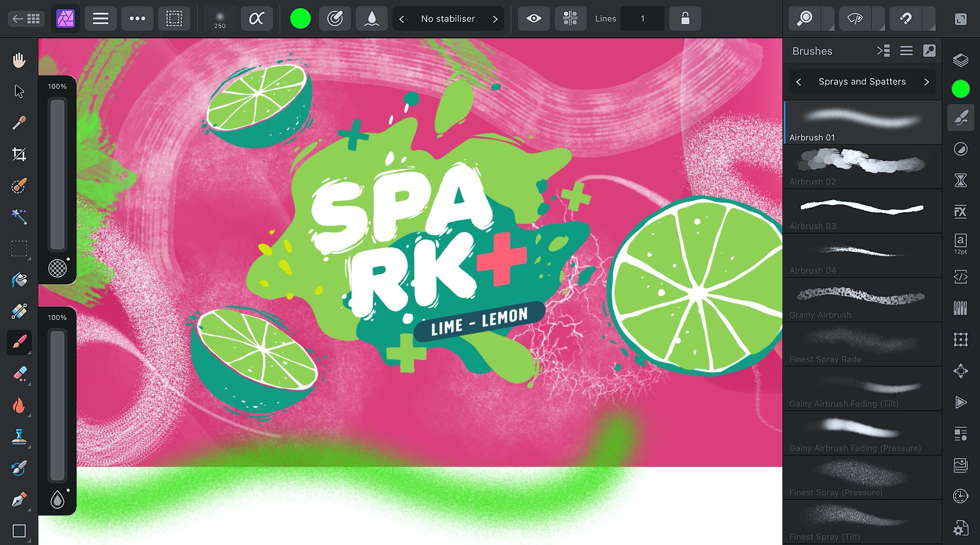Click the Lines count input field
980x545 pixels.
(642, 19)
